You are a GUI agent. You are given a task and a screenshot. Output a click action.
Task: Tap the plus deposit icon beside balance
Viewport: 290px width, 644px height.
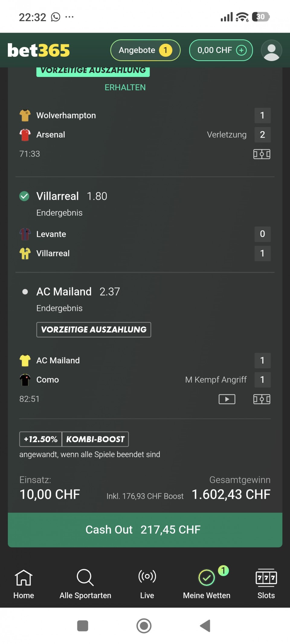[x=241, y=50]
